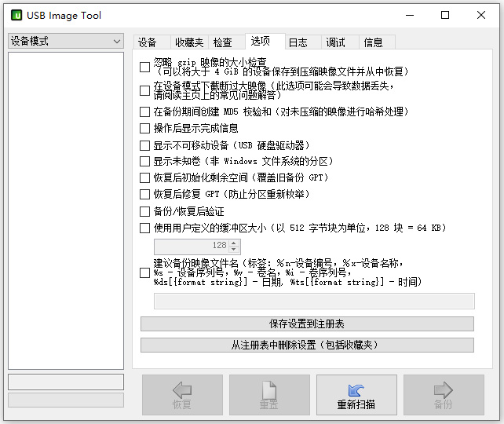Toggle 恢复后修复 GPT checkbox
This screenshot has width=504, height=424.
coord(144,194)
